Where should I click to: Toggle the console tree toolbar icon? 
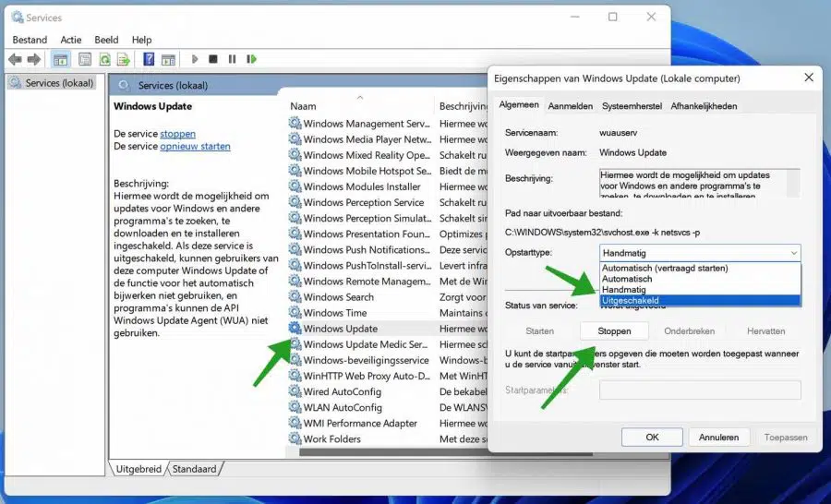pos(60,59)
